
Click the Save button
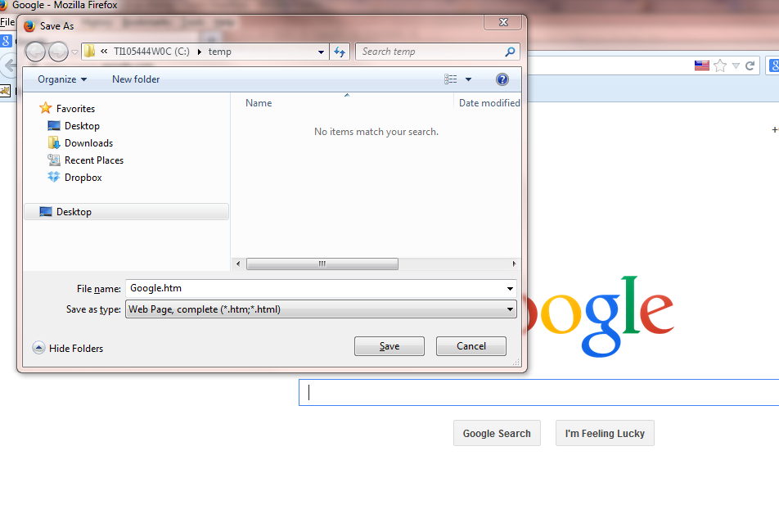pos(389,346)
